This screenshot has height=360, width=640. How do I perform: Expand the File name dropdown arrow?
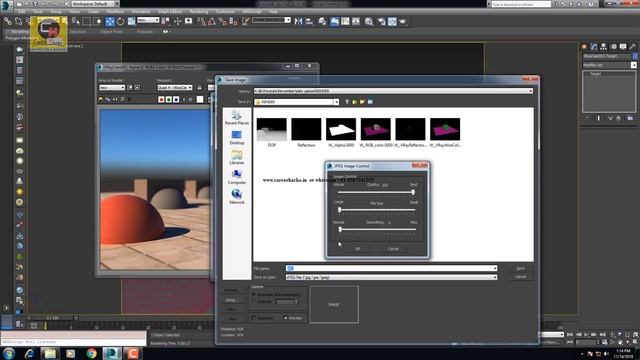[x=495, y=268]
